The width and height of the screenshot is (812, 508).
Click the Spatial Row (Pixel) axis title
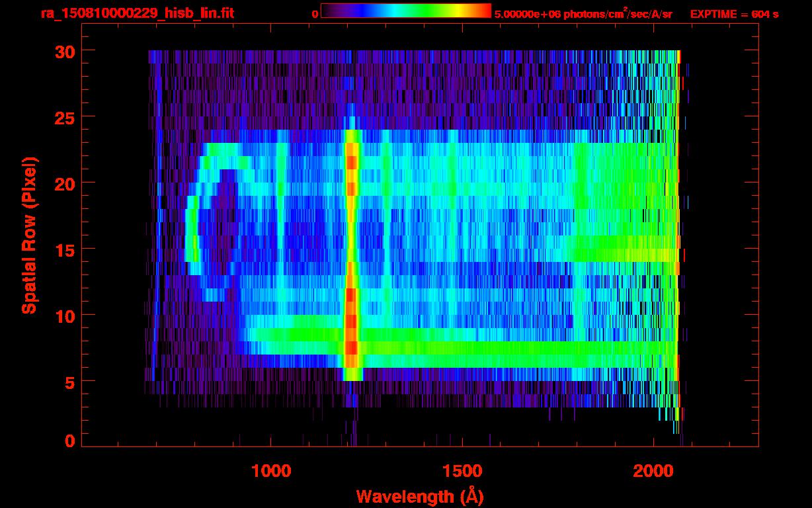[28, 235]
